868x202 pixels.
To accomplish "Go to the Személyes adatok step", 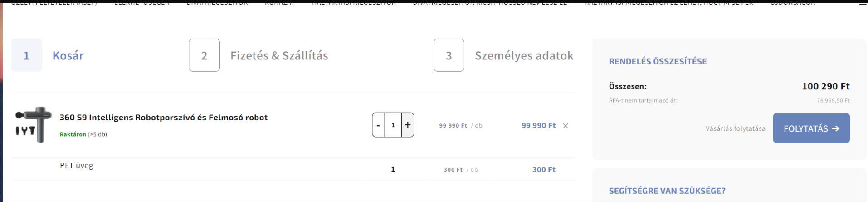I will tap(524, 55).
